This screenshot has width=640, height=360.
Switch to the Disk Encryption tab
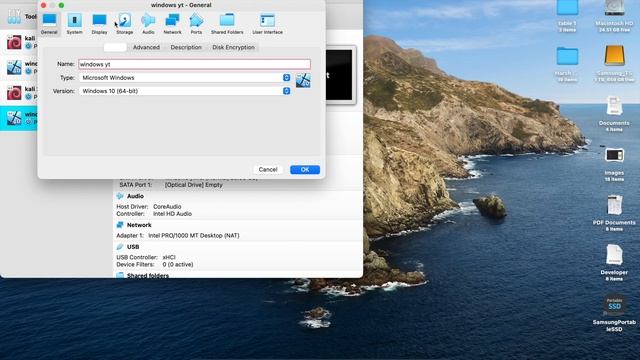point(233,47)
